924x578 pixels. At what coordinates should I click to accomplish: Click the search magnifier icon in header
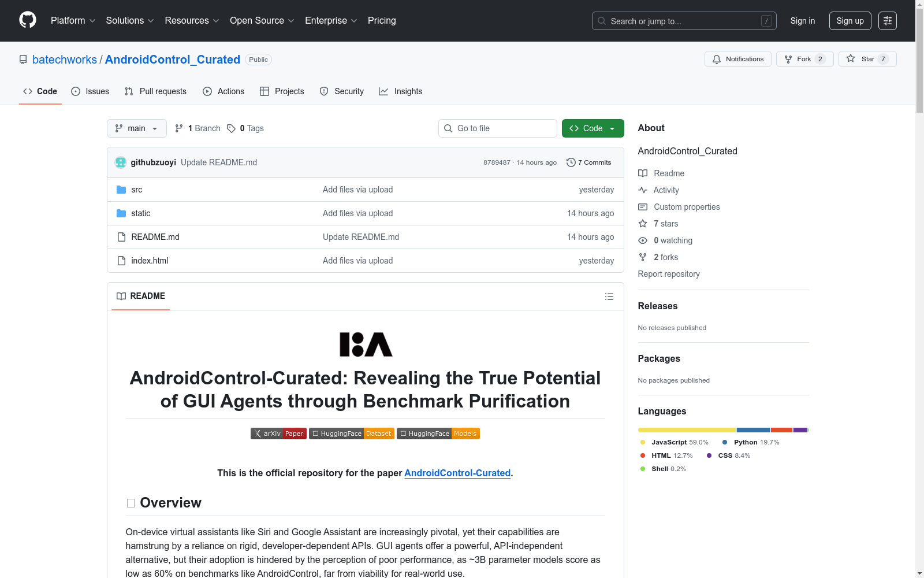coord(602,21)
